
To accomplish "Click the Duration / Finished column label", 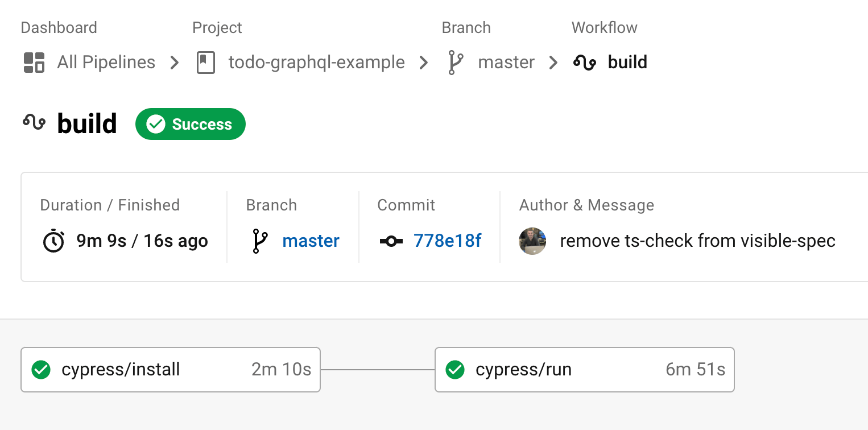I will pyautogui.click(x=110, y=205).
